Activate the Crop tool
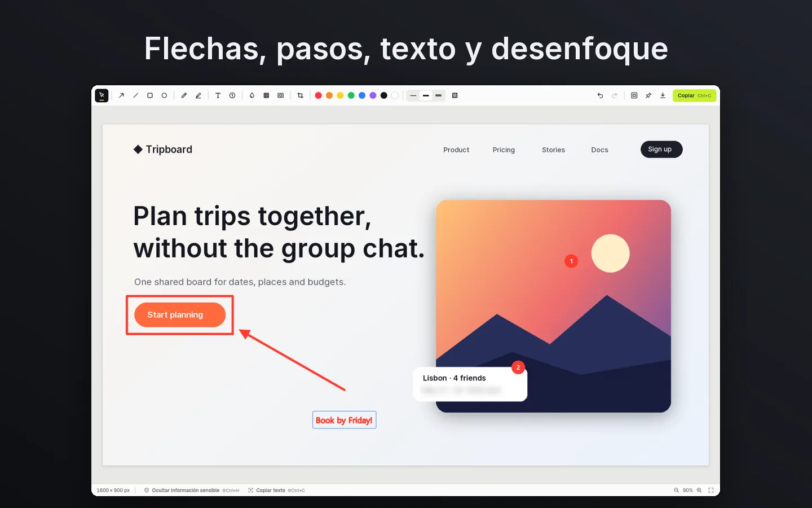 click(x=300, y=95)
